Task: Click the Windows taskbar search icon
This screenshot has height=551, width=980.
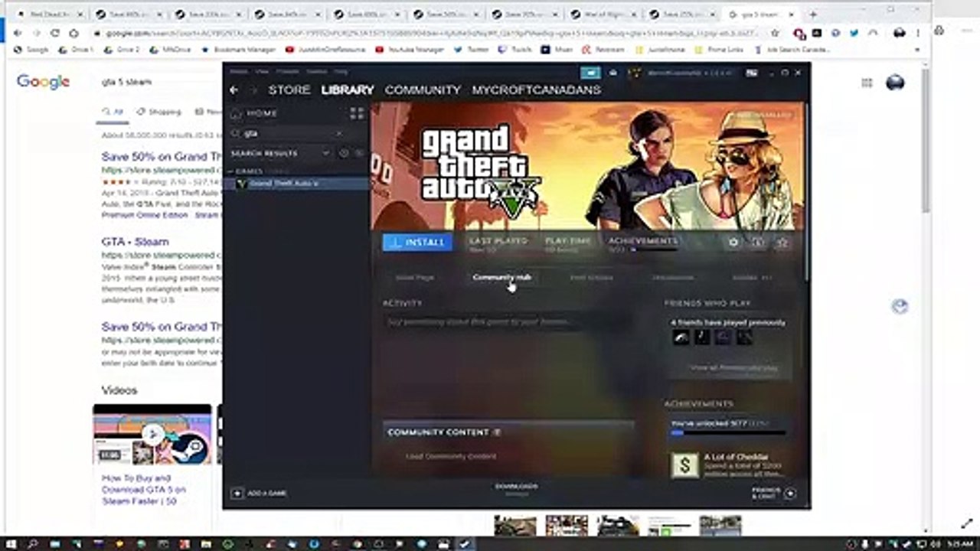Action: 33,543
